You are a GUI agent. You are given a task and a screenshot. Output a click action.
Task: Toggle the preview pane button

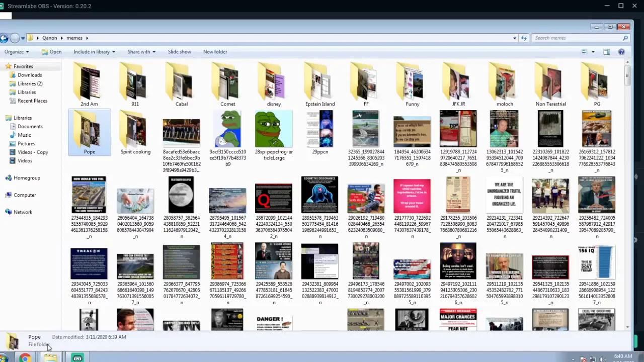(x=607, y=52)
